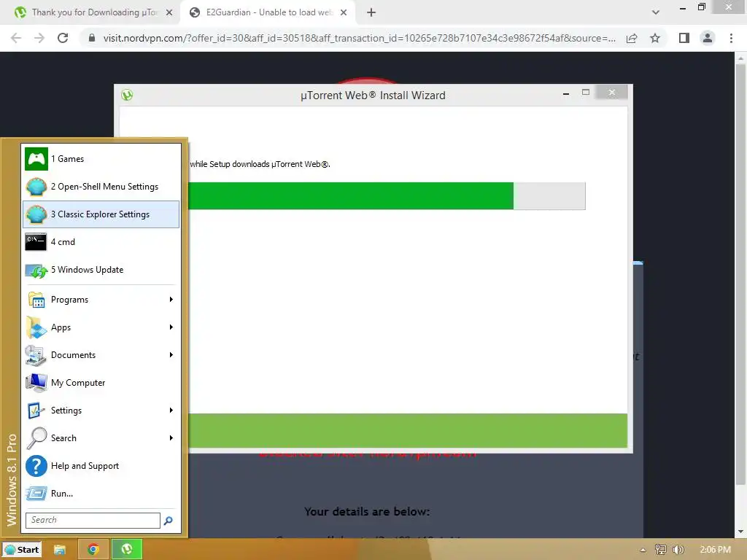Click the Windows Update icon
This screenshot has width=747, height=560.
(x=36, y=271)
